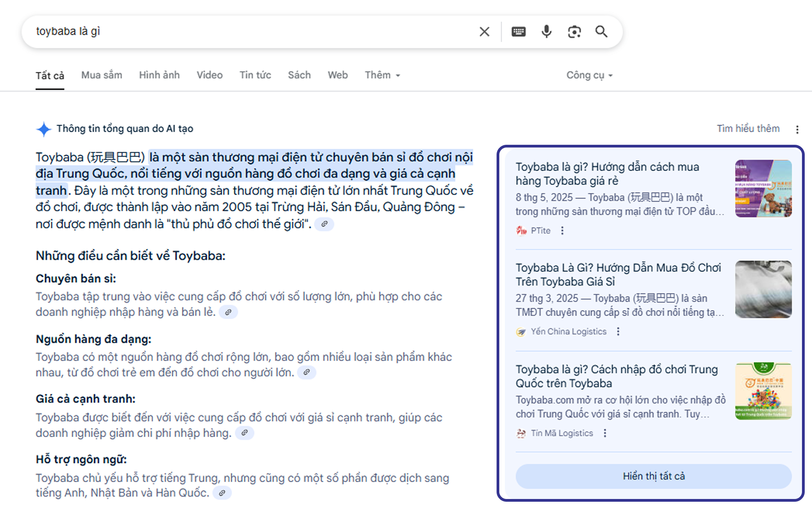The image size is (812, 509).
Task: Click 'Thông tin tổng quan do AI tạo' label
Action: (x=125, y=129)
